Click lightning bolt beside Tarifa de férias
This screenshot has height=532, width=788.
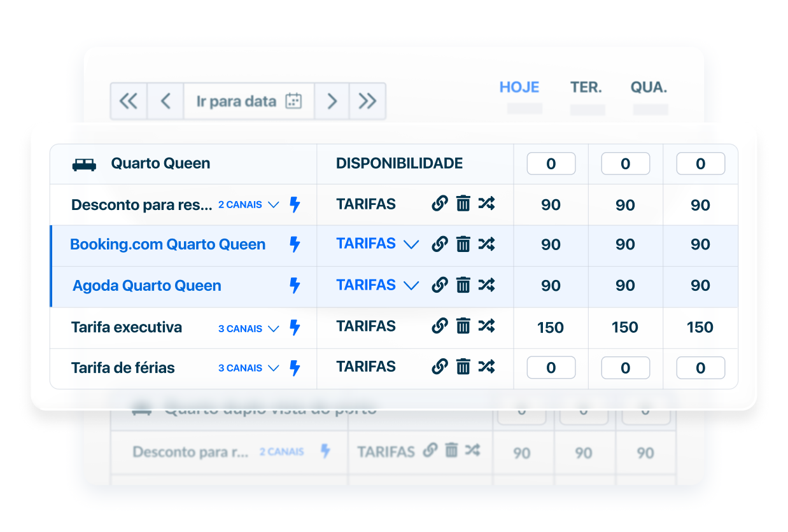(x=295, y=368)
